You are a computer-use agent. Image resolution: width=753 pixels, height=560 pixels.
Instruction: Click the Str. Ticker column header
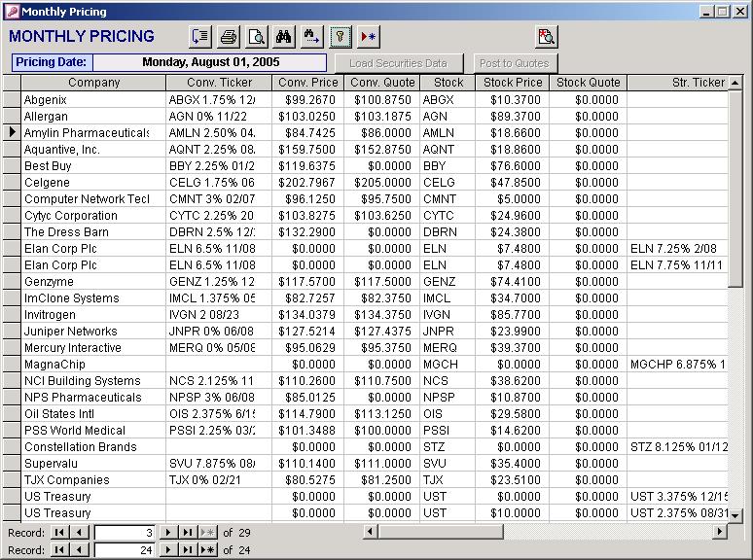point(678,83)
